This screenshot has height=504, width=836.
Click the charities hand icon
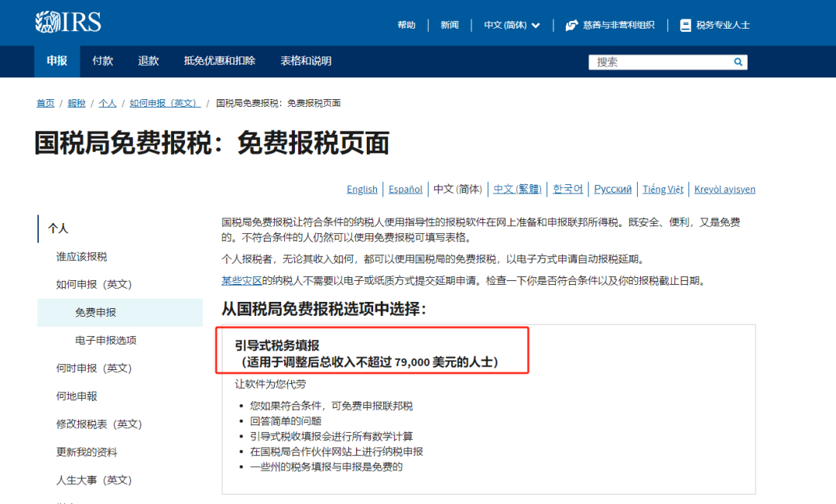pos(571,25)
